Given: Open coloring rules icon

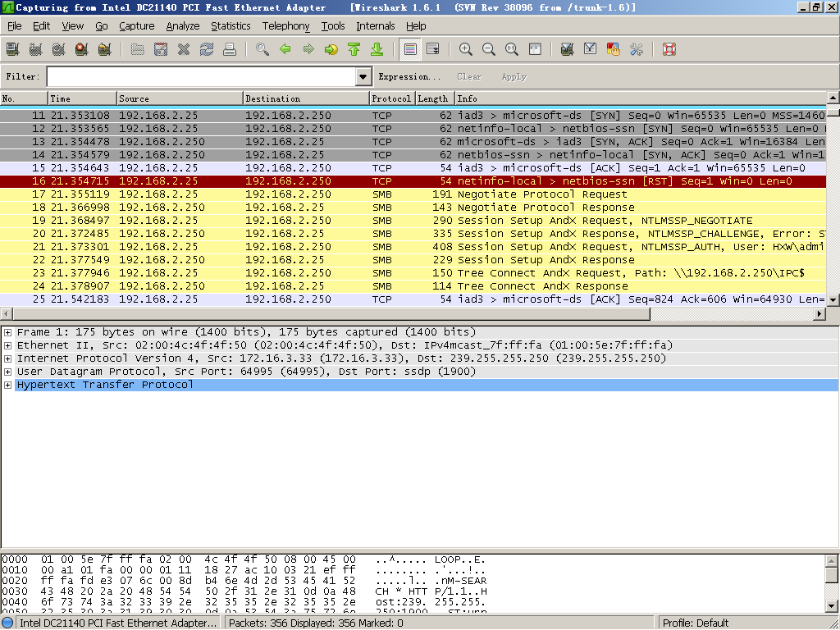Looking at the screenshot, I should pos(614,49).
